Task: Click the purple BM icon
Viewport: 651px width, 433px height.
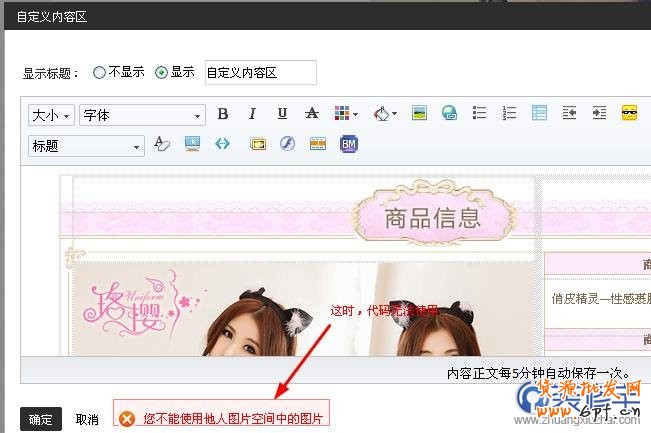Action: click(x=349, y=145)
